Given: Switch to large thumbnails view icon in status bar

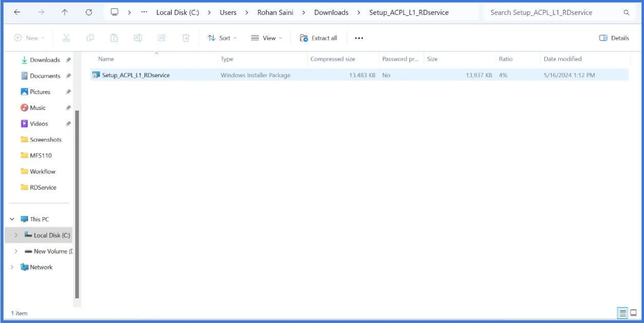Looking at the screenshot, I should pos(634,313).
